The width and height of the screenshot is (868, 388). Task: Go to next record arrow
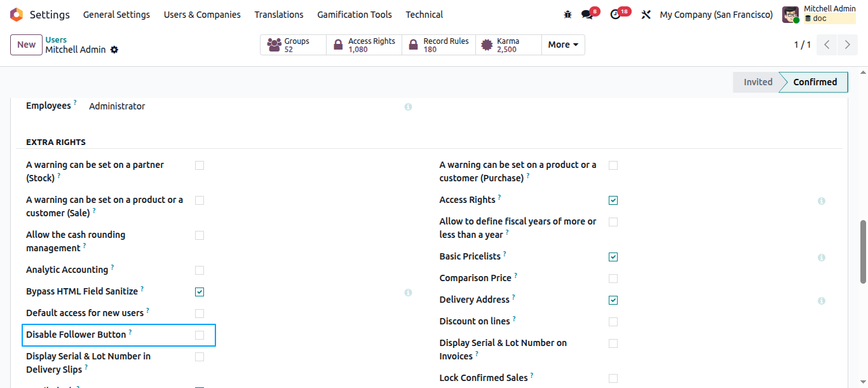(848, 45)
